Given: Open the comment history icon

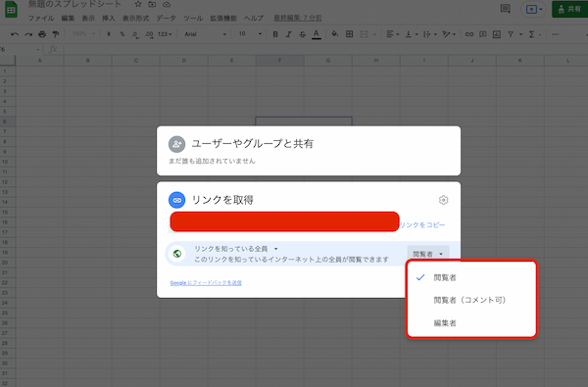Looking at the screenshot, I should pyautogui.click(x=505, y=9).
